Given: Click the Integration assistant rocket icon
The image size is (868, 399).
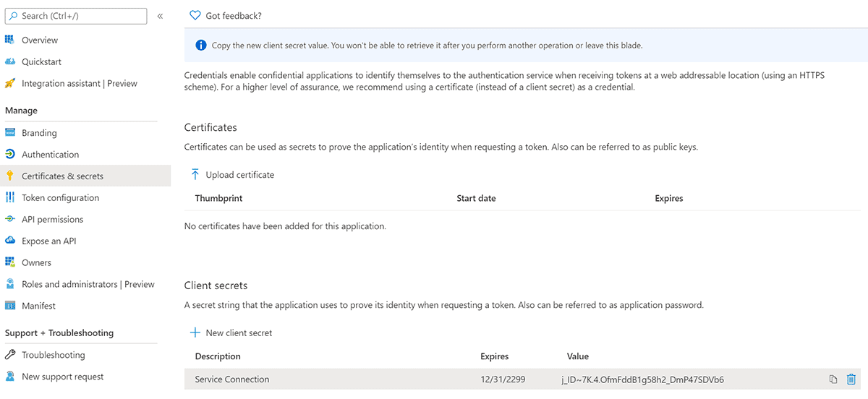Looking at the screenshot, I should click(x=10, y=83).
